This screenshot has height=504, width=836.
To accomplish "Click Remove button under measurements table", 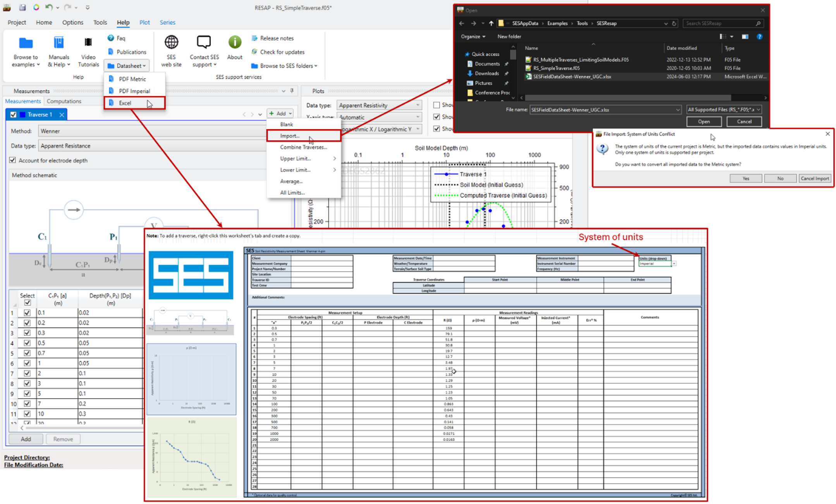I will click(x=63, y=439).
